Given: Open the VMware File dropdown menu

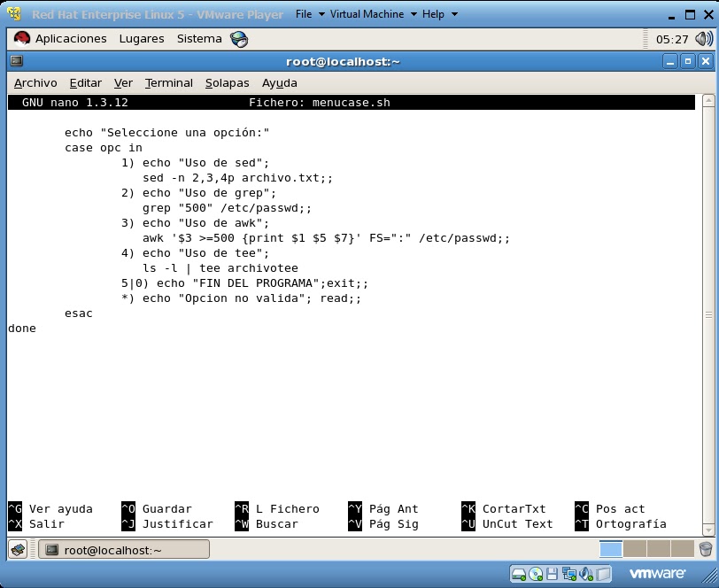Looking at the screenshot, I should (x=310, y=14).
